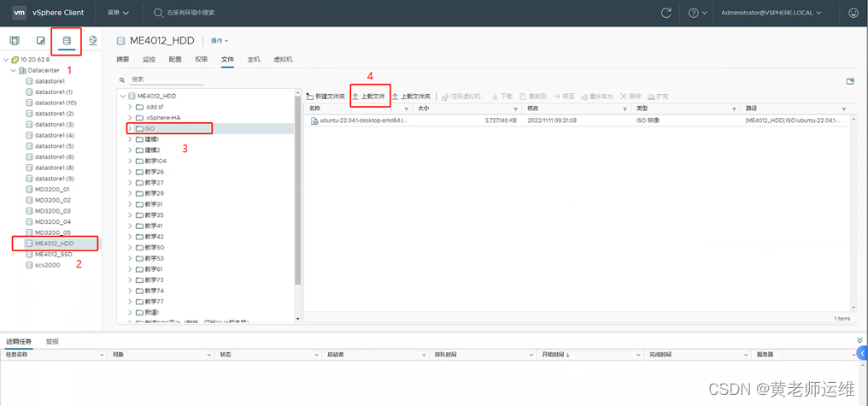
Task: Expand the 教学104 folder
Action: 130,161
